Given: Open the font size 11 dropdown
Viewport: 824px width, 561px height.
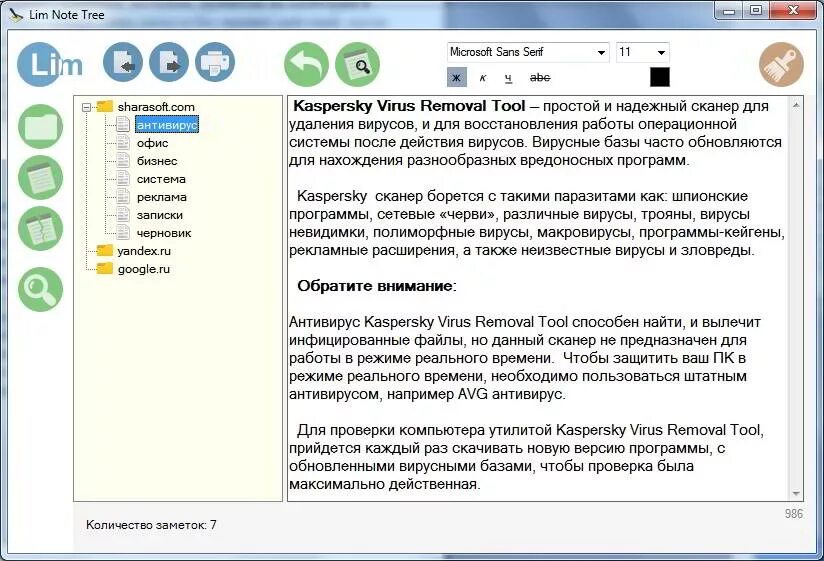Looking at the screenshot, I should click(x=661, y=53).
